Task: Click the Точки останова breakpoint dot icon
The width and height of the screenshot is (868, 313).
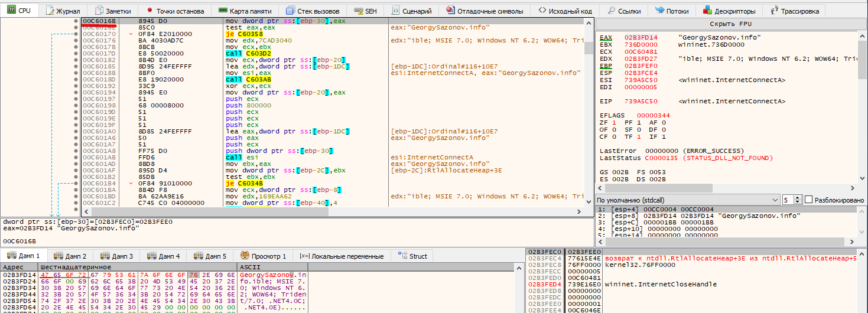Action: click(149, 11)
